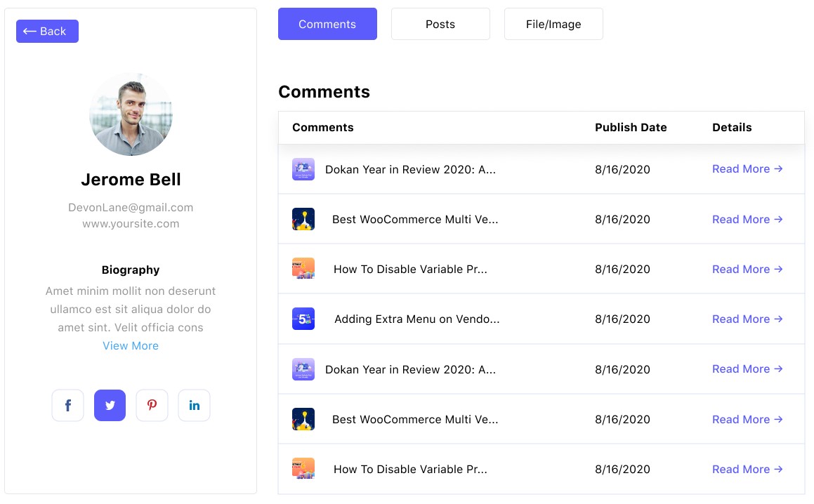Click the Publish Date column header
The height and width of the screenshot is (504, 814).
[631, 127]
